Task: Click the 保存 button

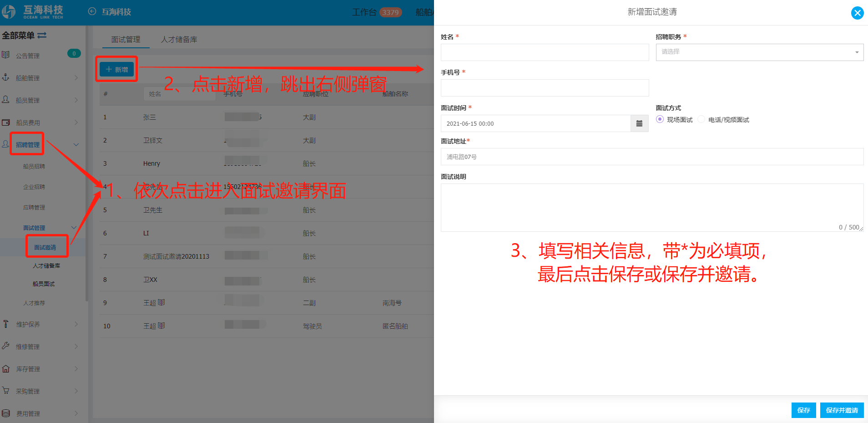Action: 803,410
